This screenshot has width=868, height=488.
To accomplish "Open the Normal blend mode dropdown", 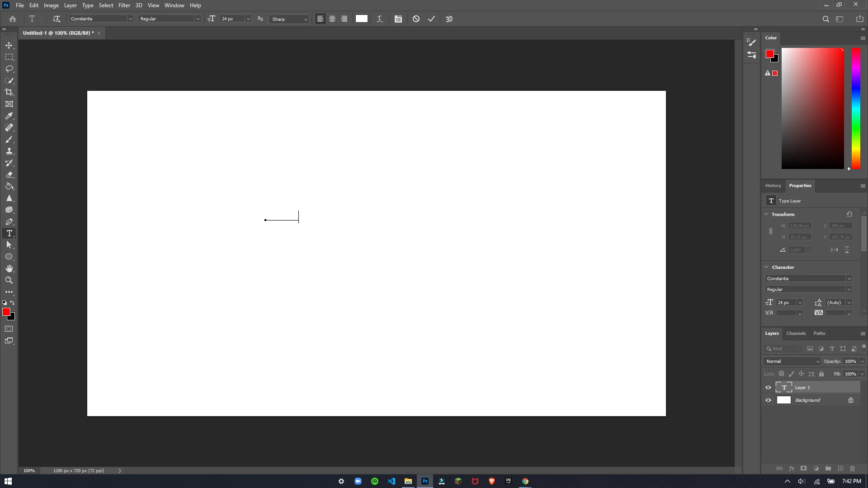I will click(792, 361).
